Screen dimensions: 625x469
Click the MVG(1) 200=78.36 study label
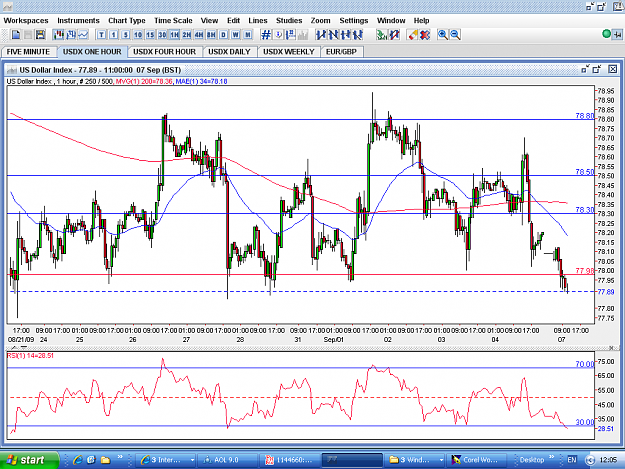click(x=144, y=81)
